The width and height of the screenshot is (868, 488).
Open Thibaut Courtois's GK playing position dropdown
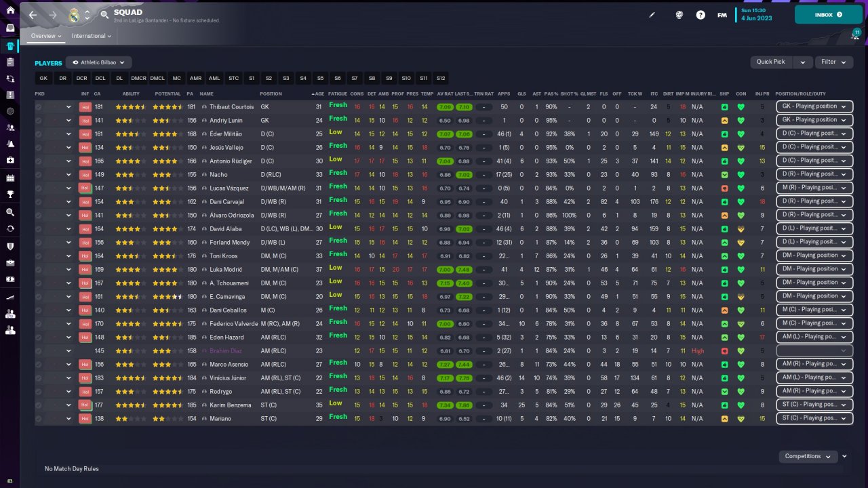[814, 106]
